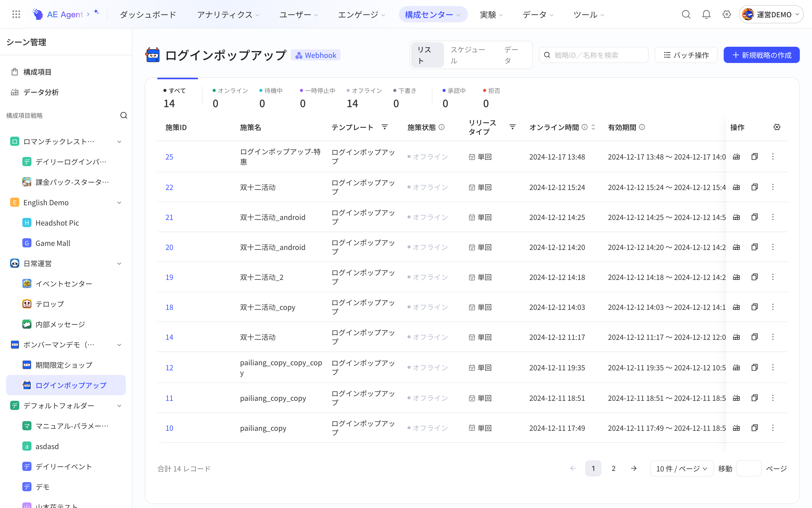The image size is (812, 508).
Task: Click the global search magnifier icon
Action: coord(686,14)
